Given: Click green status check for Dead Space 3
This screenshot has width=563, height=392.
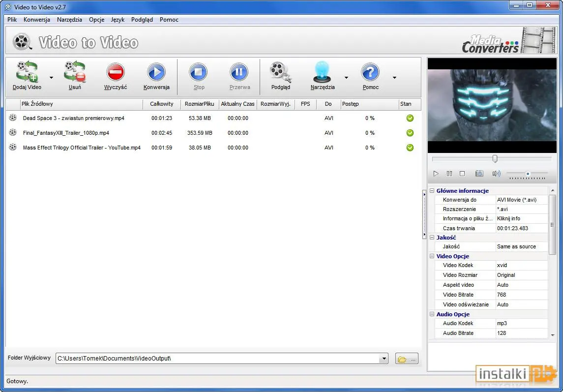Looking at the screenshot, I should point(410,118).
